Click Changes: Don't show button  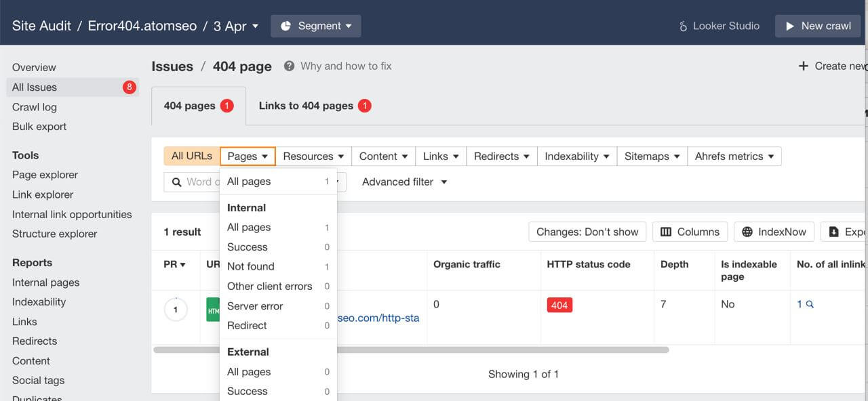point(587,232)
